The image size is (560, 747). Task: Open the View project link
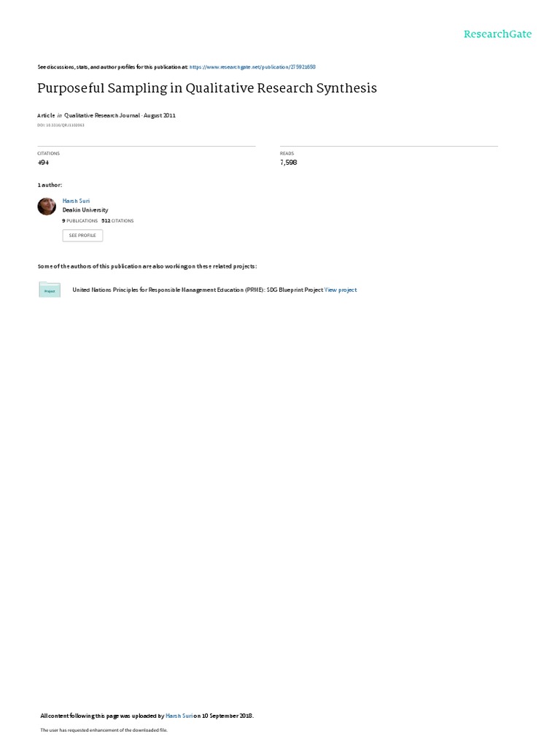(341, 290)
